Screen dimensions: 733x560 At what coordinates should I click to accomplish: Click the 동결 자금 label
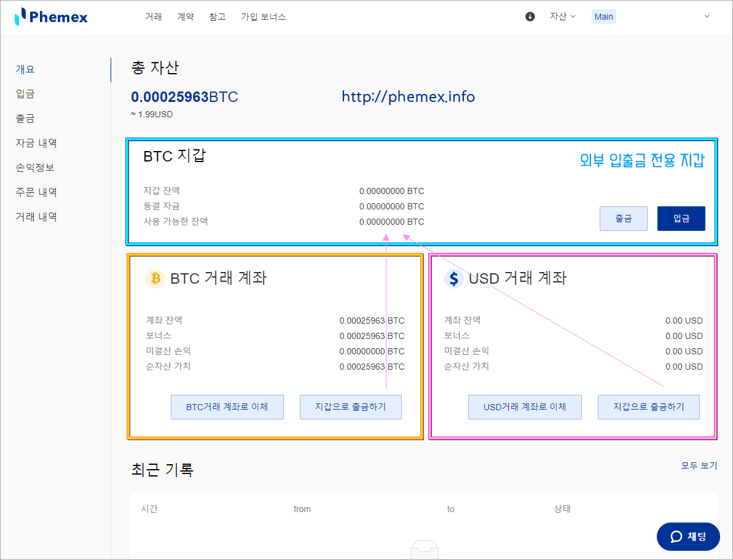pyautogui.click(x=162, y=206)
